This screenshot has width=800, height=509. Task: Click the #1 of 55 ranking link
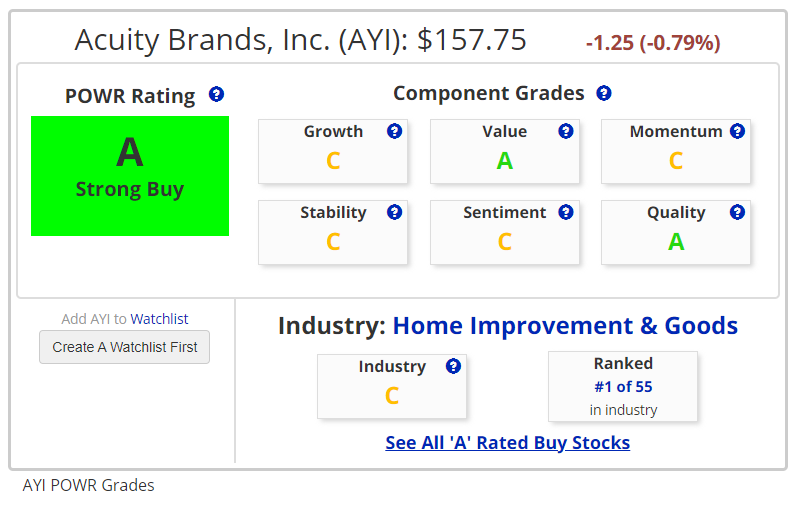pos(623,387)
